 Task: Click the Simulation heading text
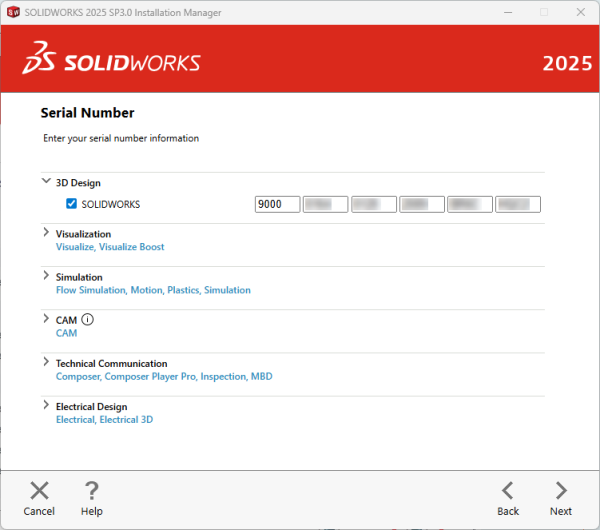tap(79, 277)
